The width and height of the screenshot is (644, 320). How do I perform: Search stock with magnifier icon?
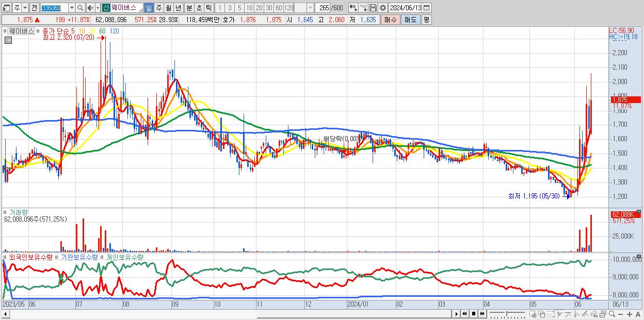81,8
